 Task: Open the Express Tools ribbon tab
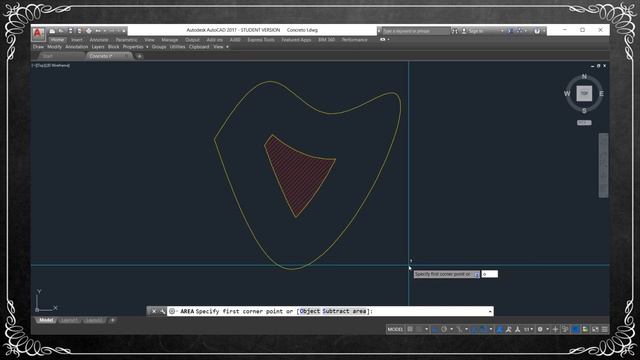pos(261,40)
